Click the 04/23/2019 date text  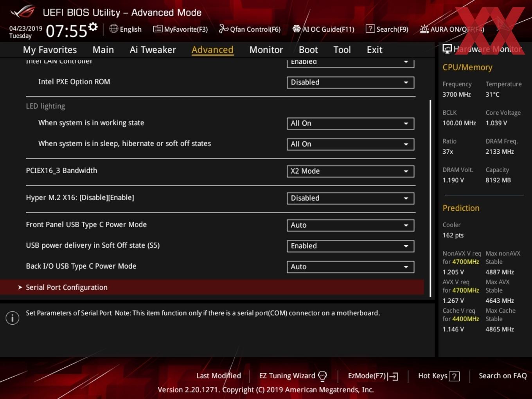(x=26, y=28)
